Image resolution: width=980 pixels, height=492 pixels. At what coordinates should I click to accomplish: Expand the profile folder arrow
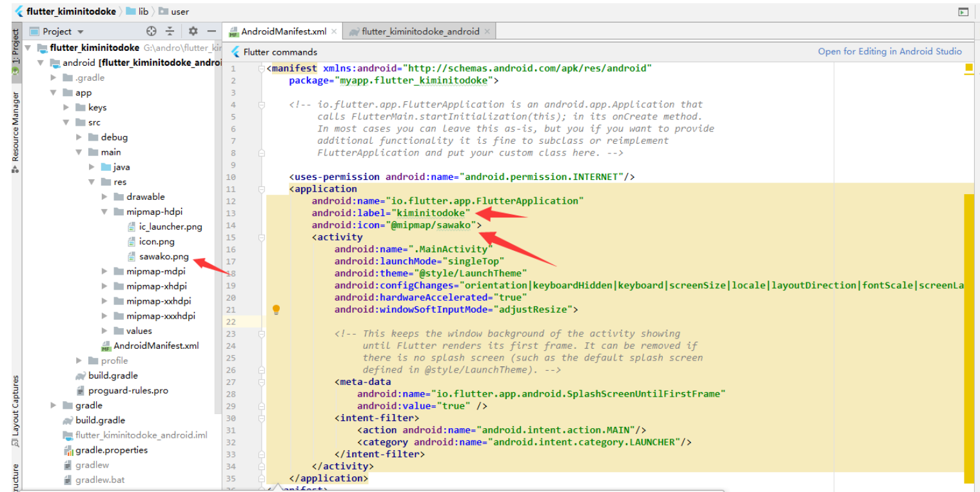[80, 360]
